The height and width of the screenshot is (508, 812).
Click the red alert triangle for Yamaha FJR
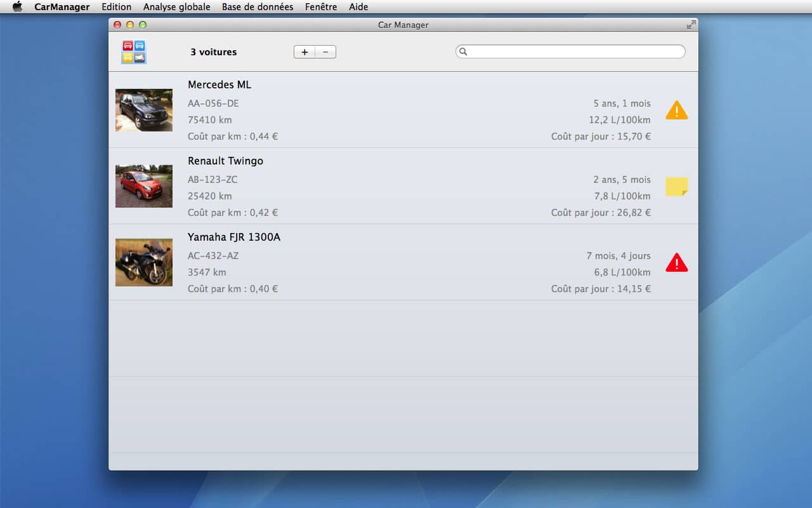point(677,262)
